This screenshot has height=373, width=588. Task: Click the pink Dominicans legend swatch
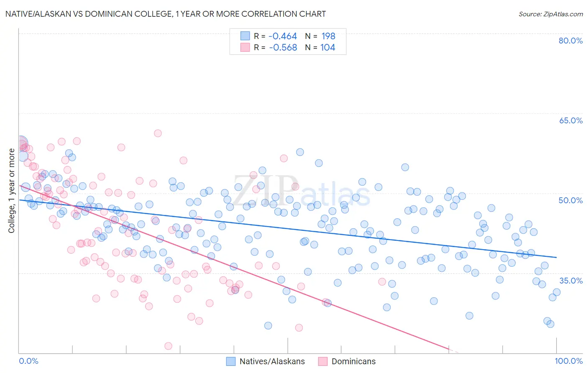point(323,361)
